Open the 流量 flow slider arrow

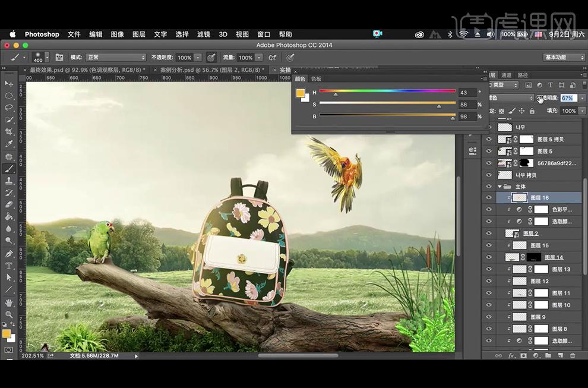point(259,58)
